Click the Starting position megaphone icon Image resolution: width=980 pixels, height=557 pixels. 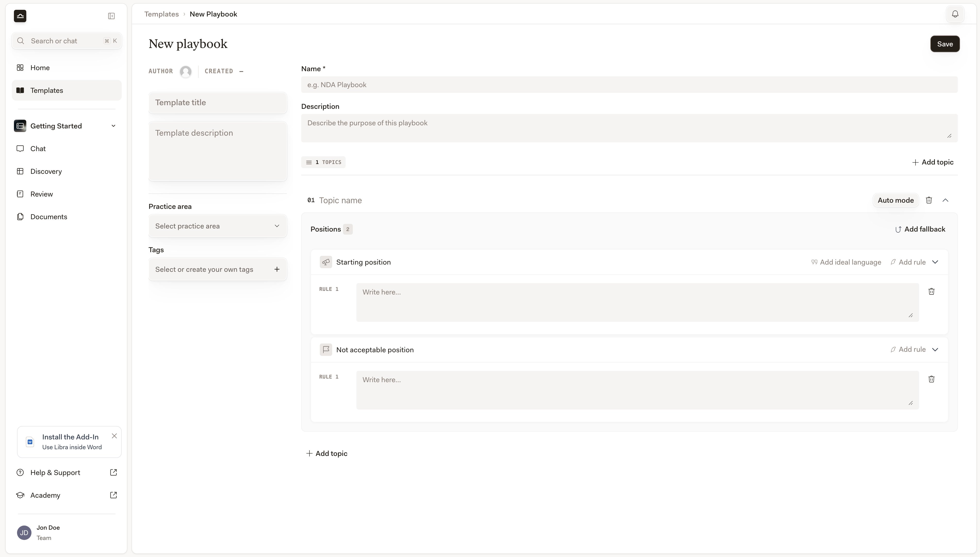326,262
